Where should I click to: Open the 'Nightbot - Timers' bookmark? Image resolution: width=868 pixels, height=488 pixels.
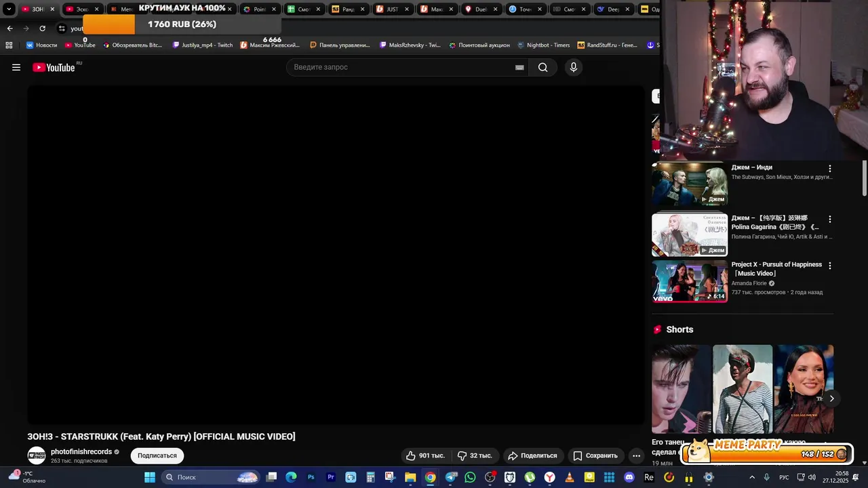(543, 45)
